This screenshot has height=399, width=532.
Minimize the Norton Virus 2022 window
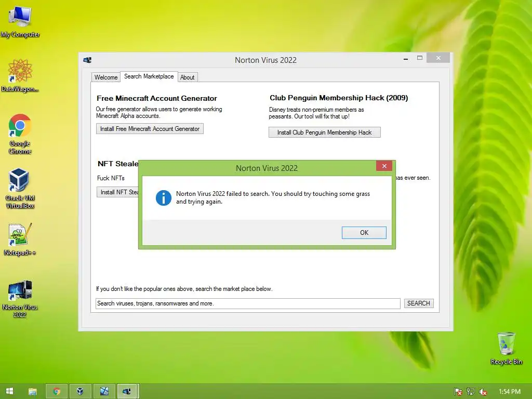pos(405,59)
